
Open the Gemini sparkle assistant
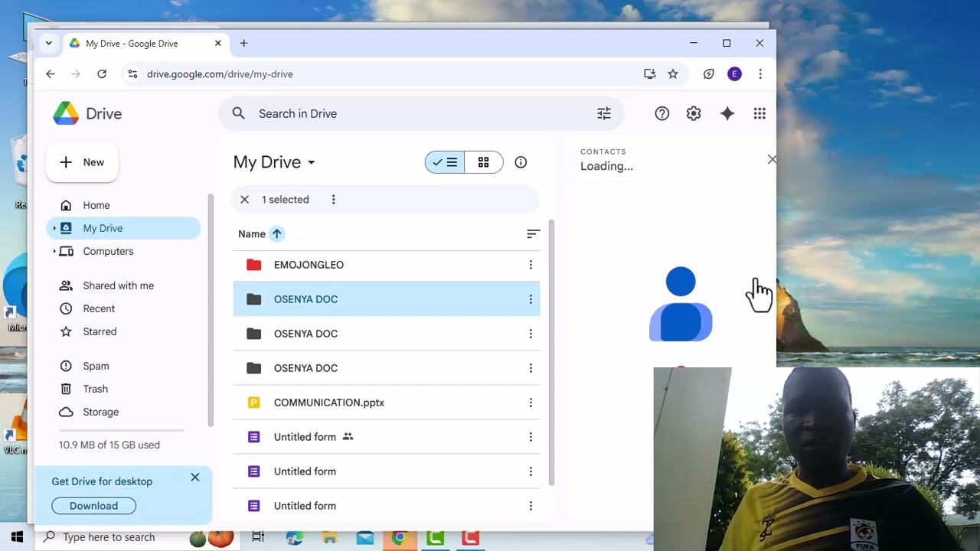pos(727,113)
